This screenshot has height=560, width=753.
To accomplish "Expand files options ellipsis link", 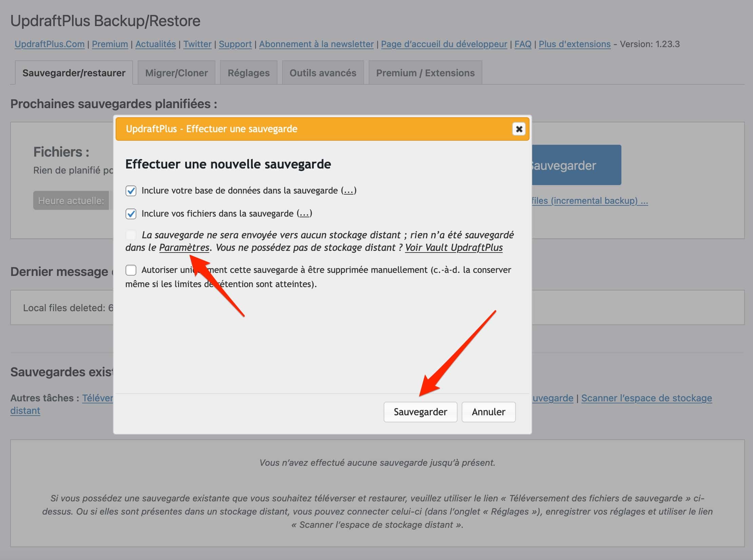I will pos(304,214).
